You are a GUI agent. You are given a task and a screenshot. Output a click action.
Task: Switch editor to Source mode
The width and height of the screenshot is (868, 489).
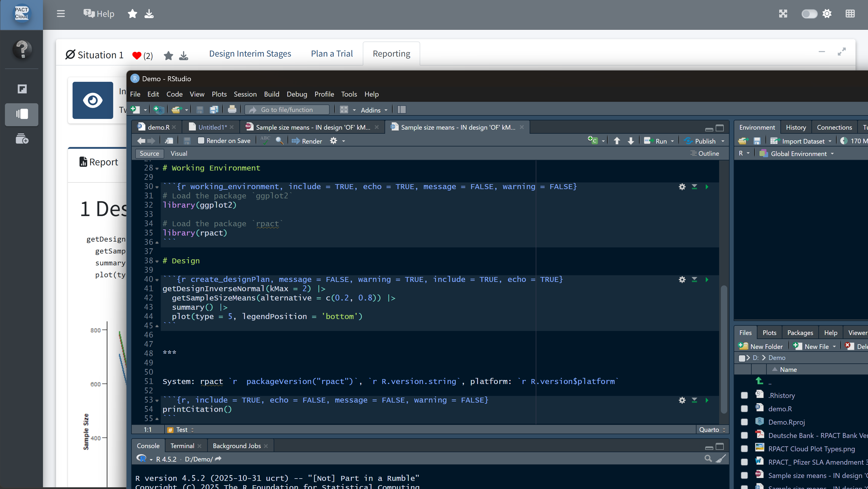tap(149, 153)
